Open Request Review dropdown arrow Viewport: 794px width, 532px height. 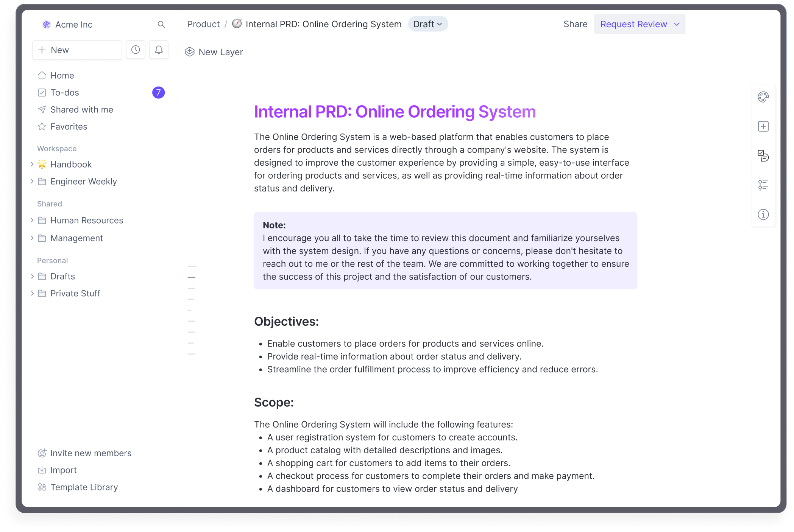(x=677, y=24)
